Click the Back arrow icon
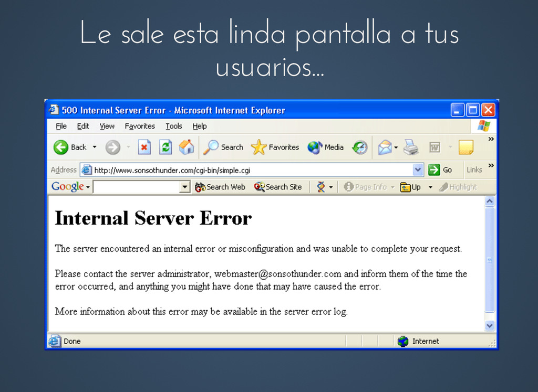Image resolution: width=538 pixels, height=392 pixels. point(61,147)
